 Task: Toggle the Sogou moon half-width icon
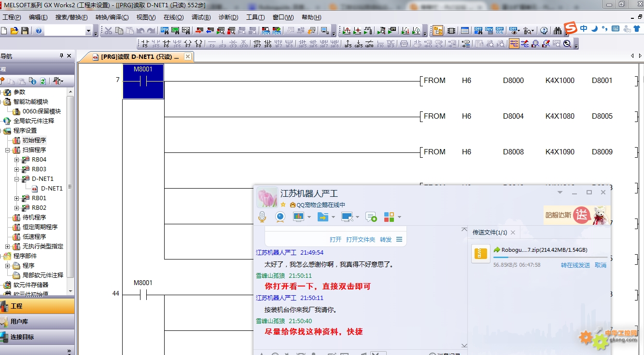594,28
